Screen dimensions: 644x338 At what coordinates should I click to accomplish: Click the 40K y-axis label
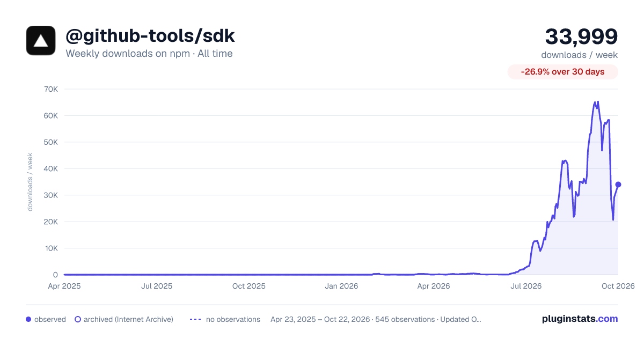(x=50, y=168)
